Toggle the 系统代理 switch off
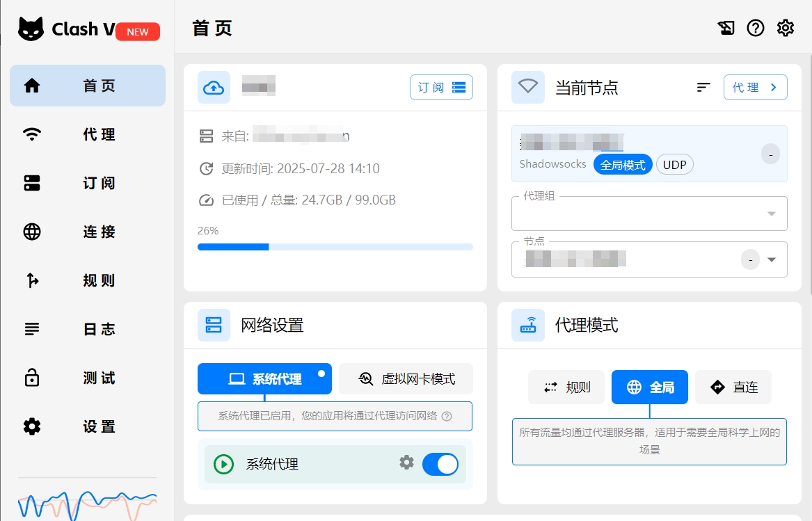Screen dimensions: 812x521 (x=440, y=464)
